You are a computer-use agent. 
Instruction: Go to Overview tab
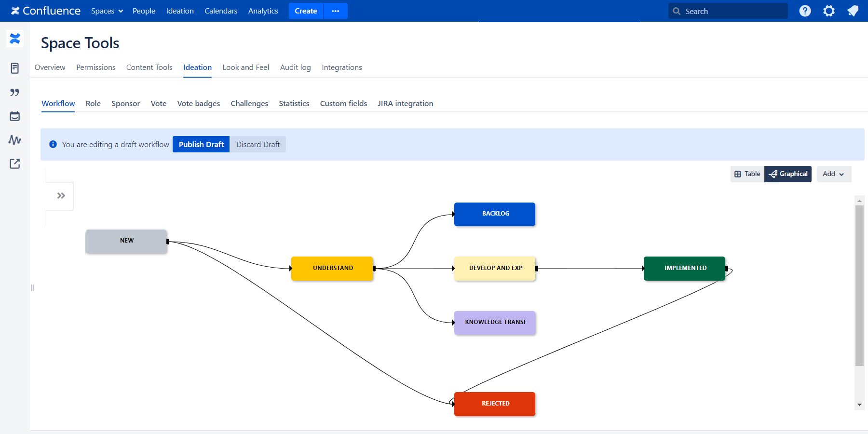click(x=50, y=68)
